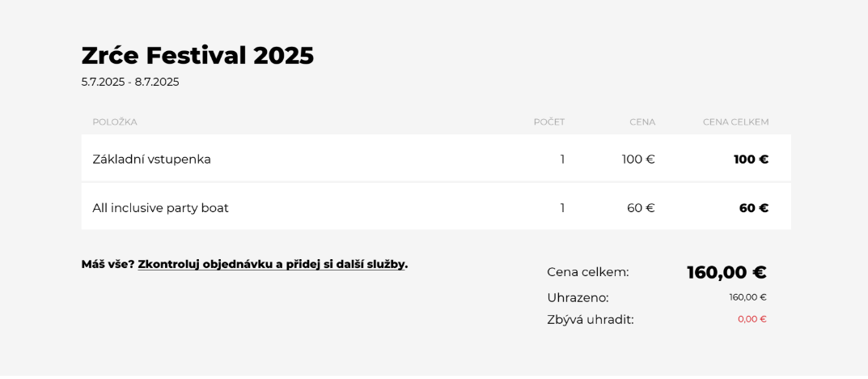Viewport: 868px width, 379px height.
Task: Click the Zbývá uhradit label
Action: (590, 320)
